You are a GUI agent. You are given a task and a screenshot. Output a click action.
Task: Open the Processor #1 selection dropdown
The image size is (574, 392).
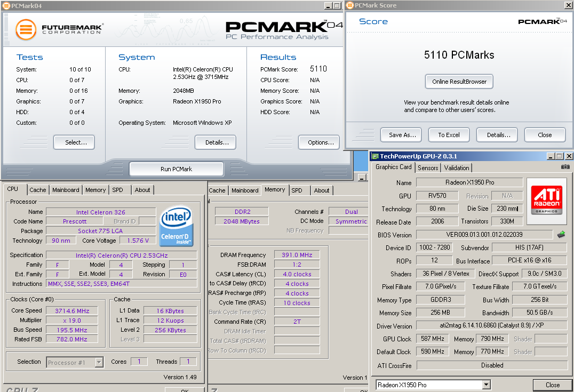pos(99,362)
